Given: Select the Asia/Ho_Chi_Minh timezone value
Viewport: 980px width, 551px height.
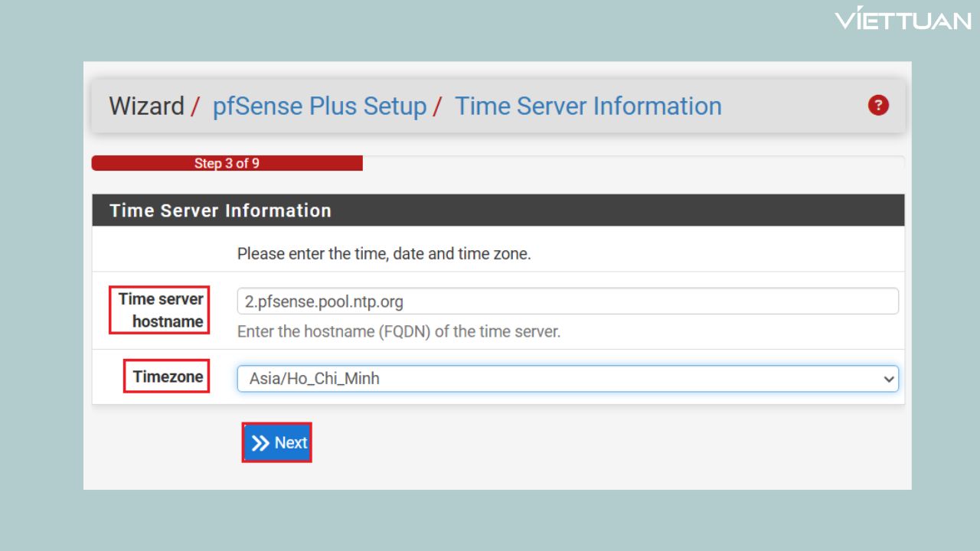Looking at the screenshot, I should (315, 379).
